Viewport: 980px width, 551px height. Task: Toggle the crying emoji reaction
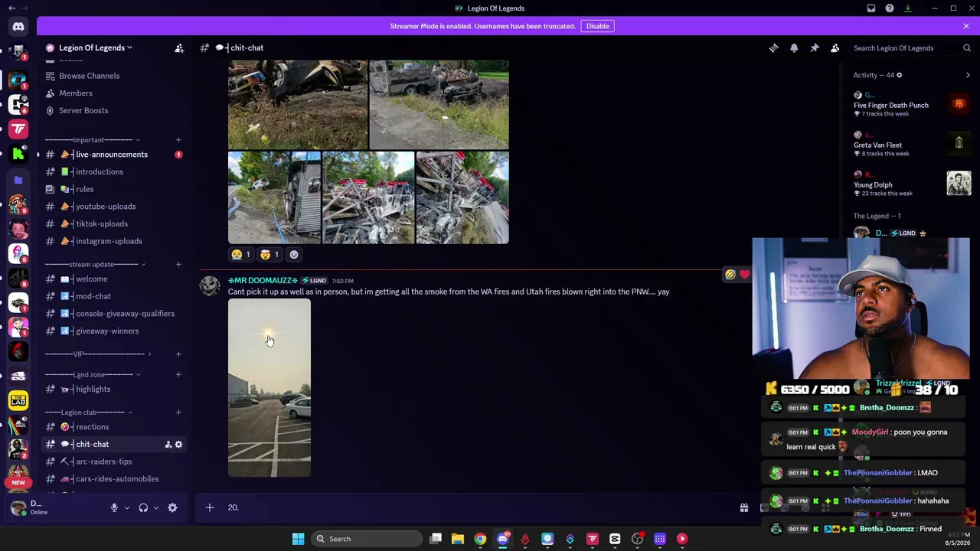point(240,254)
